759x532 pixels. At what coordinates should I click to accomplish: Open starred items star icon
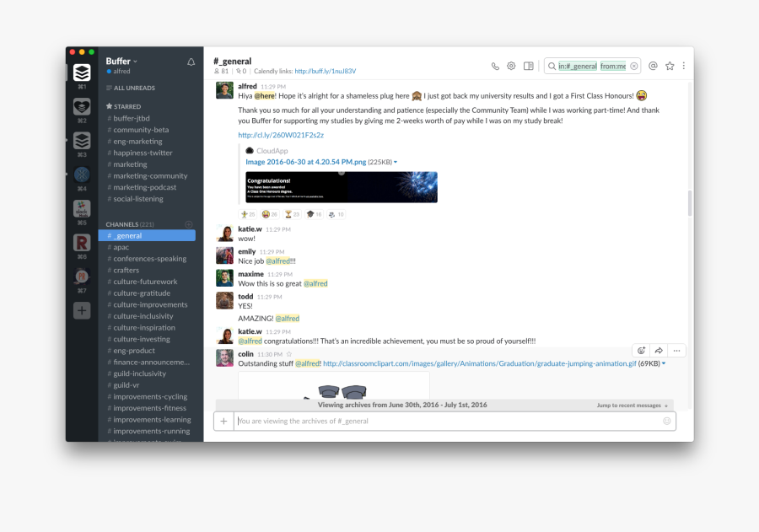click(670, 66)
